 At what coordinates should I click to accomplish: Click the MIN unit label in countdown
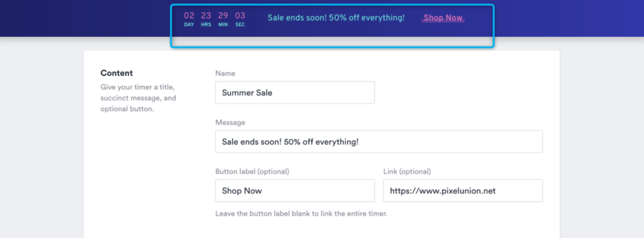pos(223,24)
